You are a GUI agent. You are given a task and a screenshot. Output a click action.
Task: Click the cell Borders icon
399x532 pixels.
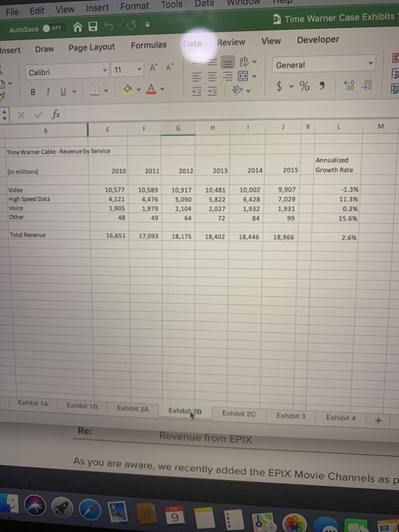point(95,90)
